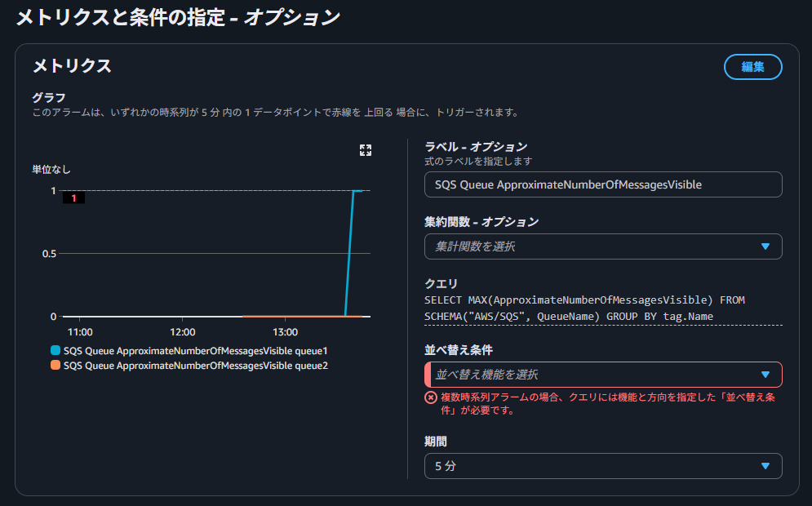Screen dimensions: 812x506
Task: Click the blue queue1 spike line
Action: pyautogui.click(x=349, y=253)
